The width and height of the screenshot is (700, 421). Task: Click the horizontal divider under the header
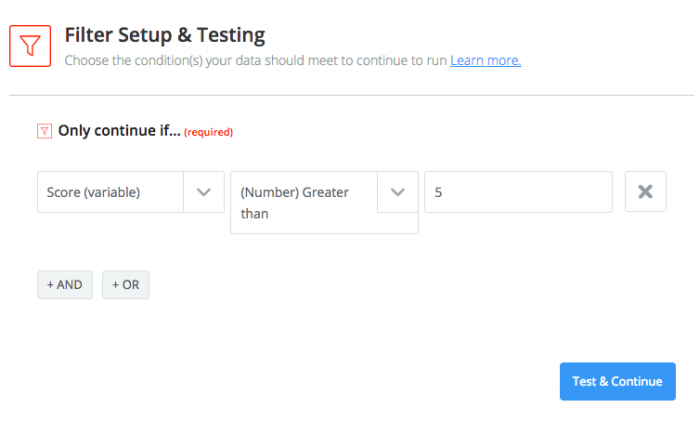[x=352, y=95]
